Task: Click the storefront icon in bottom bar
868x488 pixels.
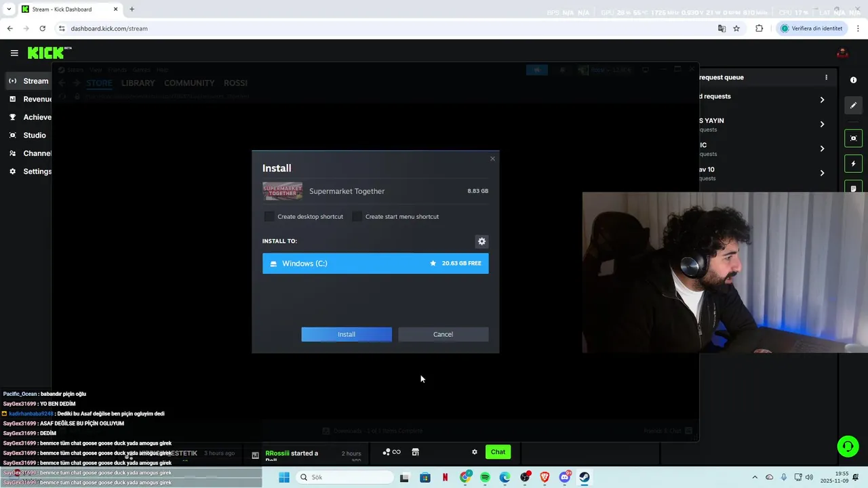Action: coord(415,452)
